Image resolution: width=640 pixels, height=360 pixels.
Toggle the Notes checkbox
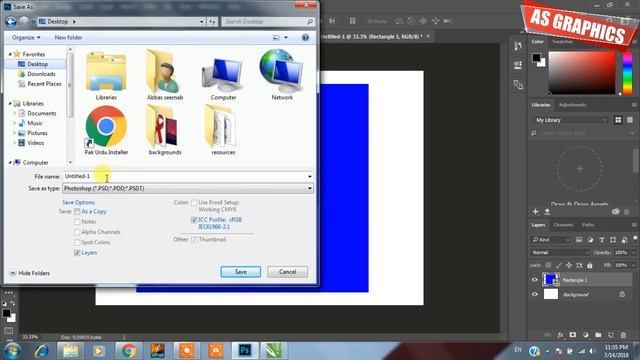click(77, 222)
